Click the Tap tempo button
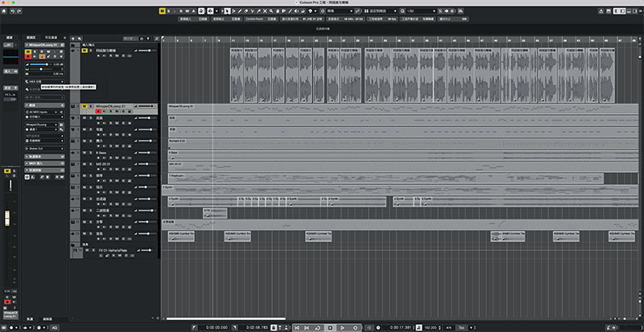The image size is (644, 332). (461, 327)
